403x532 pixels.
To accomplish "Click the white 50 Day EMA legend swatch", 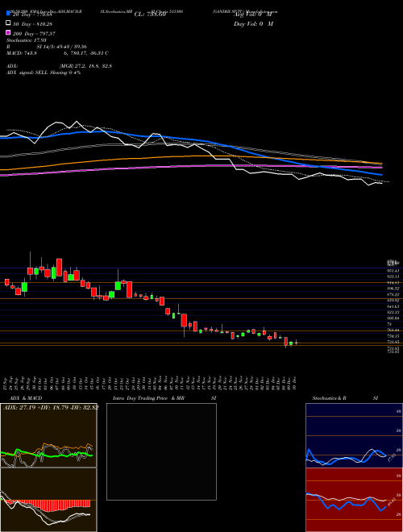I will (x=8, y=23).
